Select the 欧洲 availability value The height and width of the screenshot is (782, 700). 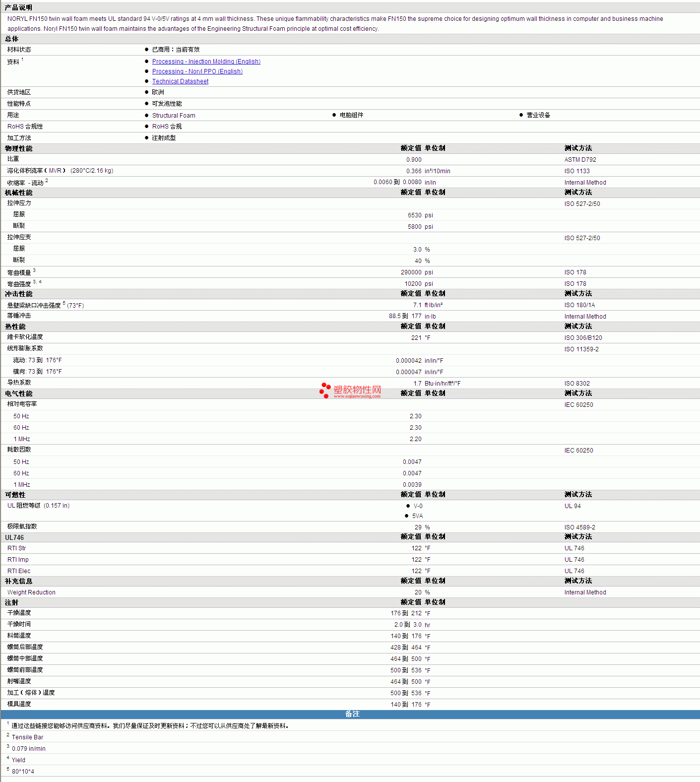pos(158,92)
